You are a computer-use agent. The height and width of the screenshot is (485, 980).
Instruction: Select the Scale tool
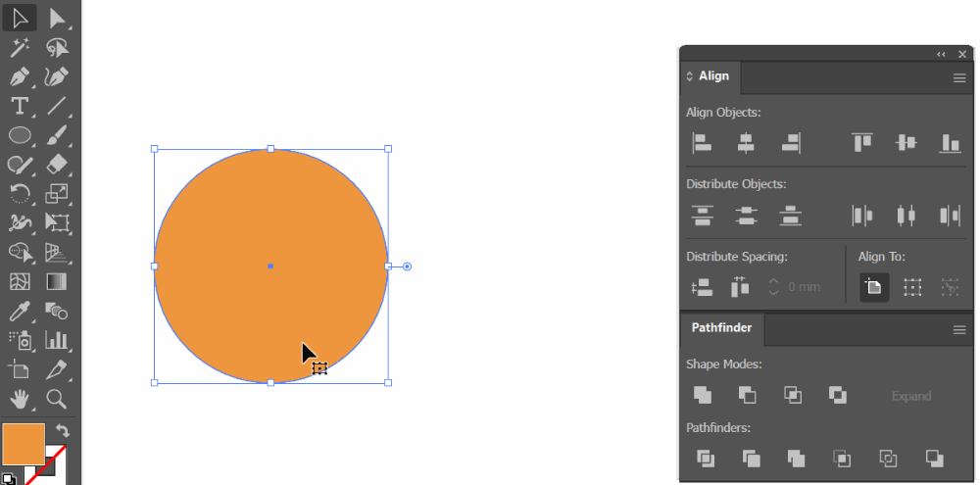coord(57,194)
